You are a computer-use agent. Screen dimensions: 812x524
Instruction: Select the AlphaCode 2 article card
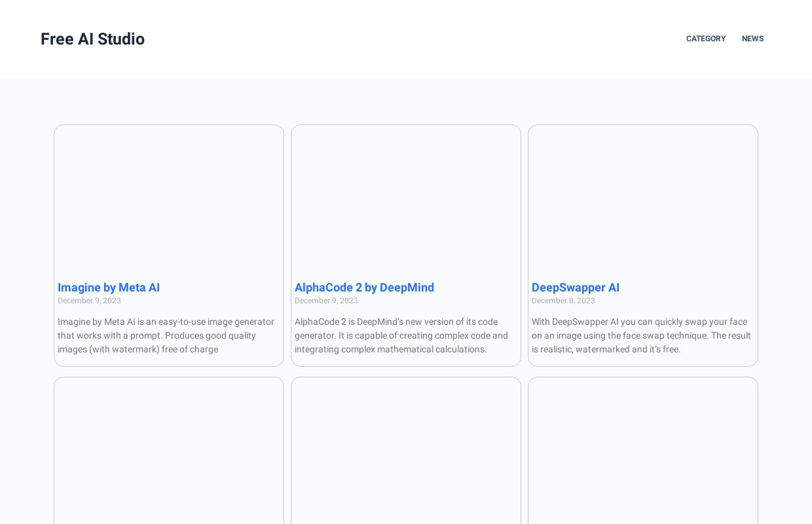coord(406,246)
